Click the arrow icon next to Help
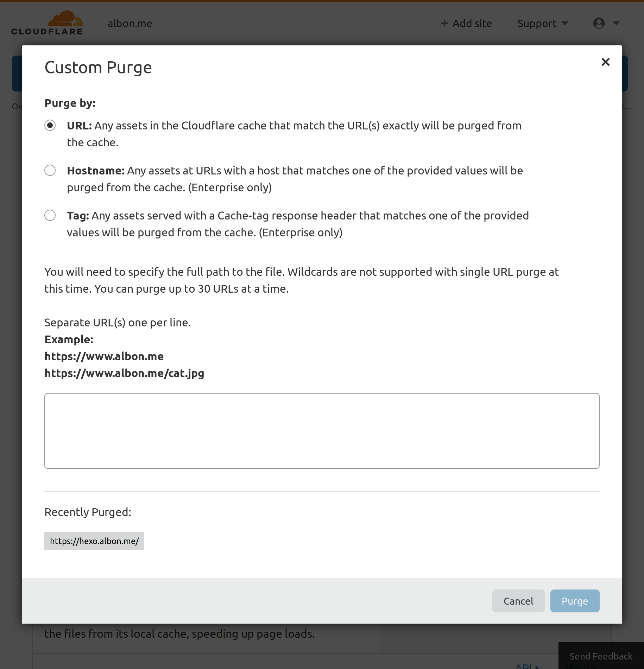644x669 pixels. 595,668
